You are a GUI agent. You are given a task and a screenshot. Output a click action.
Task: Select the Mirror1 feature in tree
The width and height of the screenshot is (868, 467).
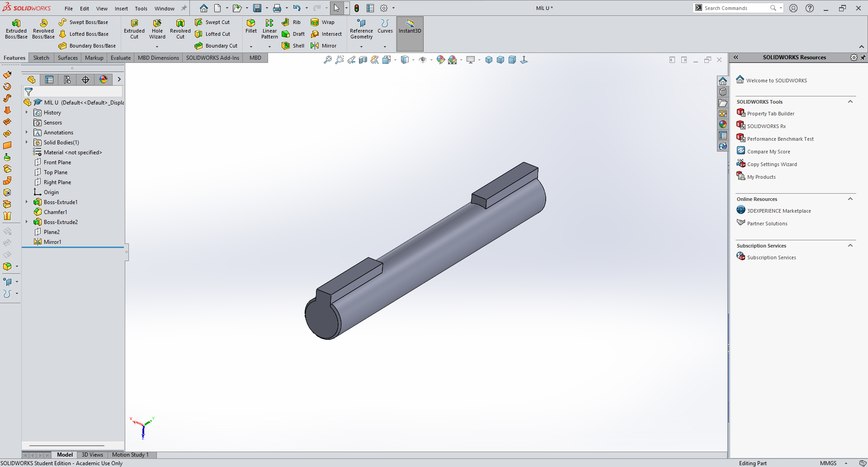[52, 242]
